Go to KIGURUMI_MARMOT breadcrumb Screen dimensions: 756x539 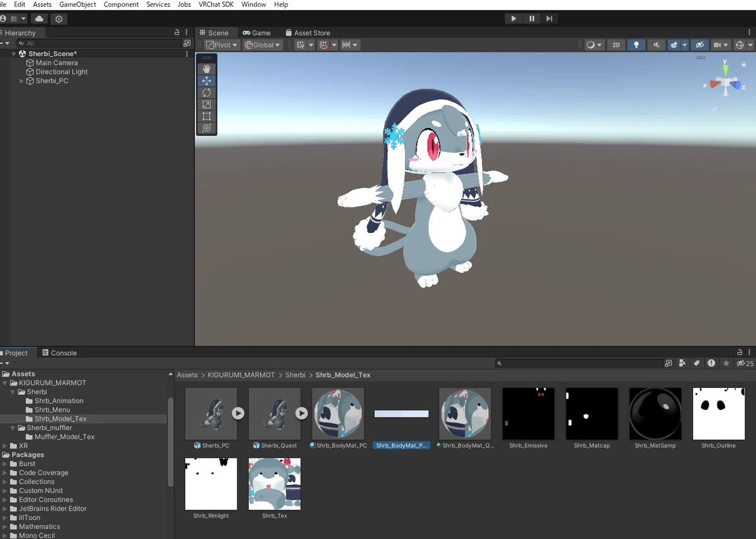(x=241, y=375)
